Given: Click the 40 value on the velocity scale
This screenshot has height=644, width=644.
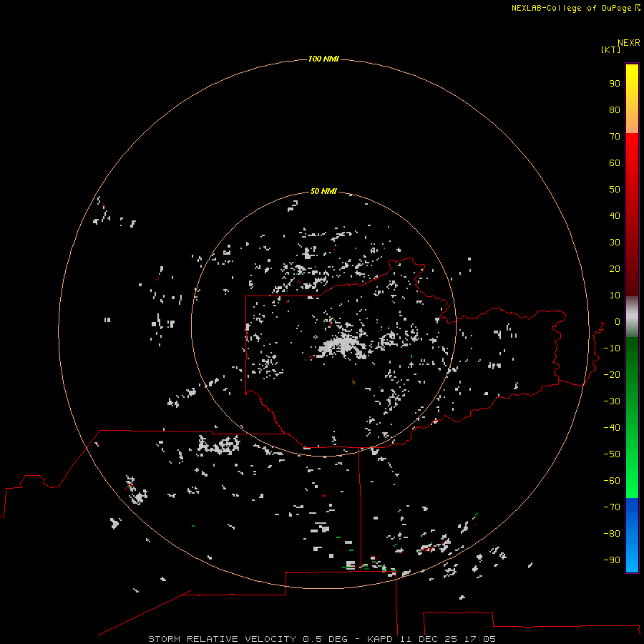Looking at the screenshot, I should tap(615, 216).
